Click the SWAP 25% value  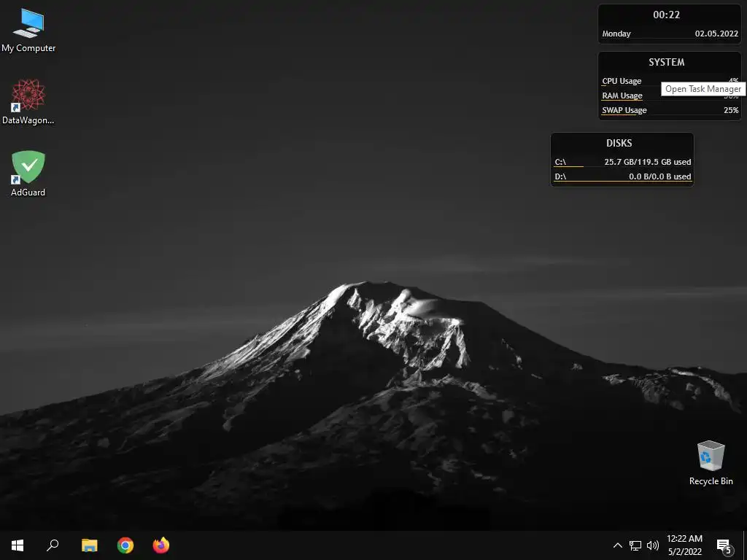click(x=731, y=110)
